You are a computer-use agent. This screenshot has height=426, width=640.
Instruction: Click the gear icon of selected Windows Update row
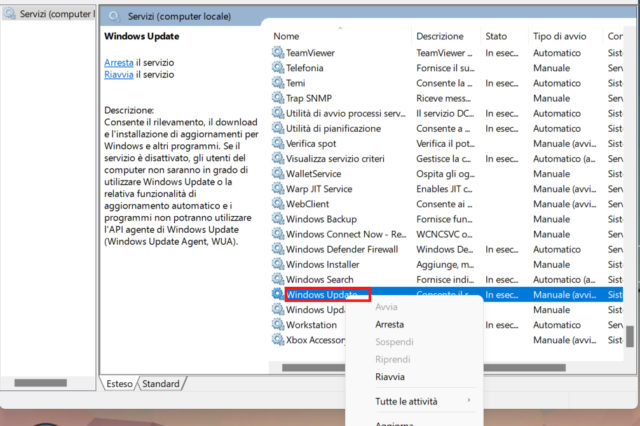pos(278,294)
